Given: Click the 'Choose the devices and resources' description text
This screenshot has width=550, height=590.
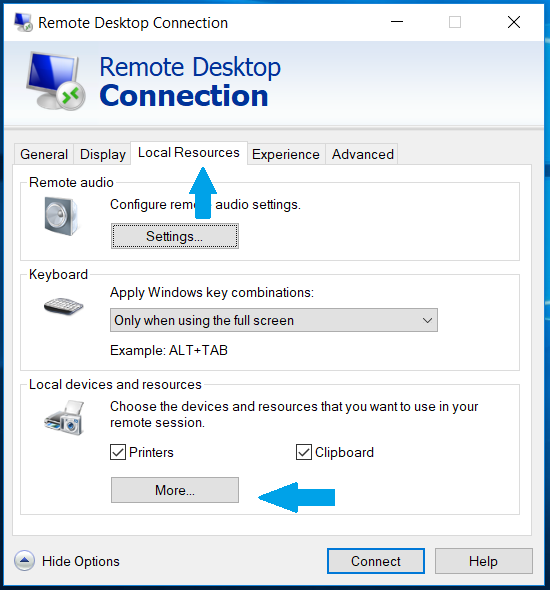Looking at the screenshot, I should pos(294,414).
